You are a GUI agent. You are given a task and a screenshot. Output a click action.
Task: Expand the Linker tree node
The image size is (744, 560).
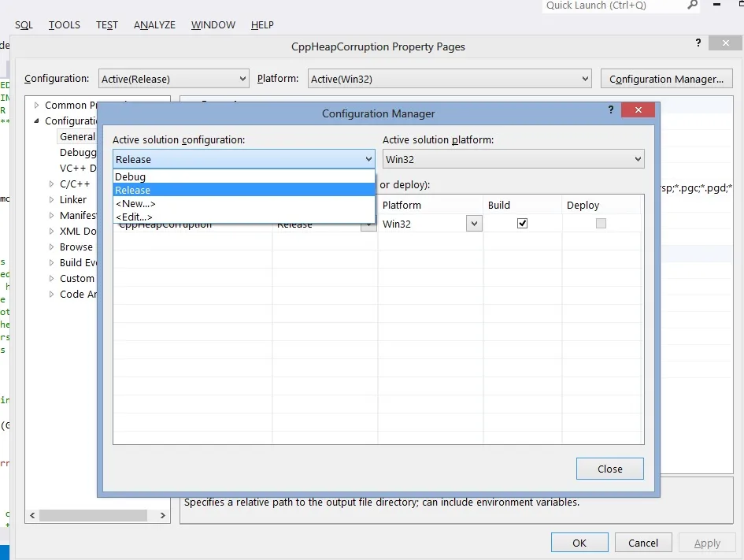[x=51, y=200]
